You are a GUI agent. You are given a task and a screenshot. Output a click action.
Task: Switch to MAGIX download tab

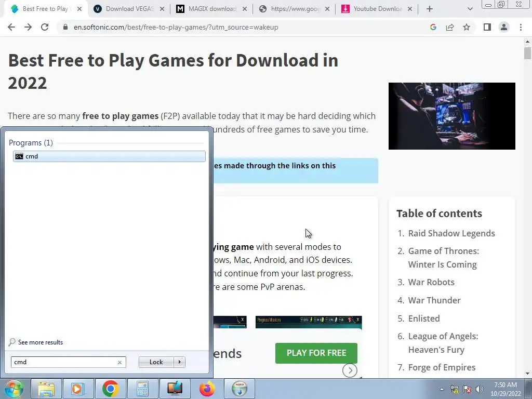pos(212,9)
